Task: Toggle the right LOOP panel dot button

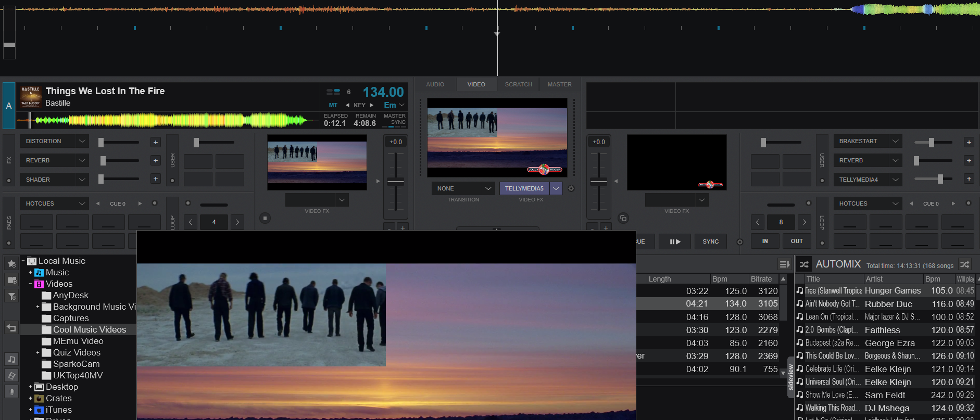Action: click(x=822, y=243)
